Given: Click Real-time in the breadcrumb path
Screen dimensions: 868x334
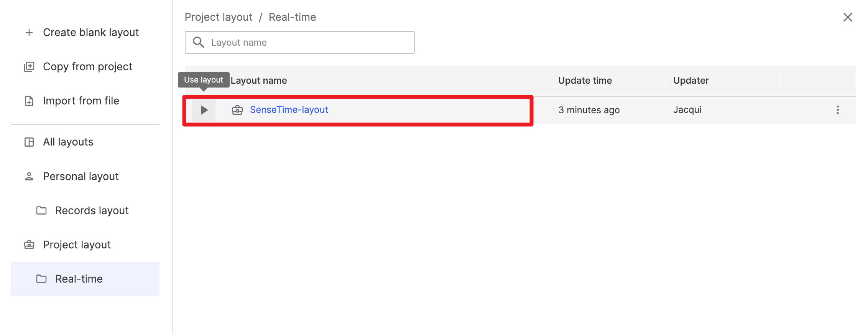Looking at the screenshot, I should (x=292, y=17).
